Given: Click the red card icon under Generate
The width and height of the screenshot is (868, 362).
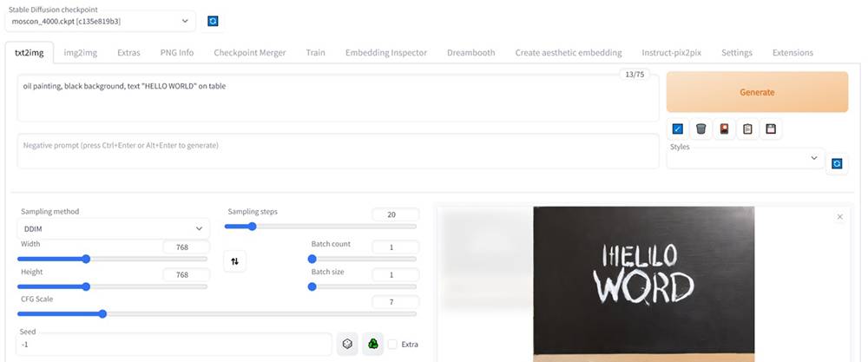Looking at the screenshot, I should 724,129.
